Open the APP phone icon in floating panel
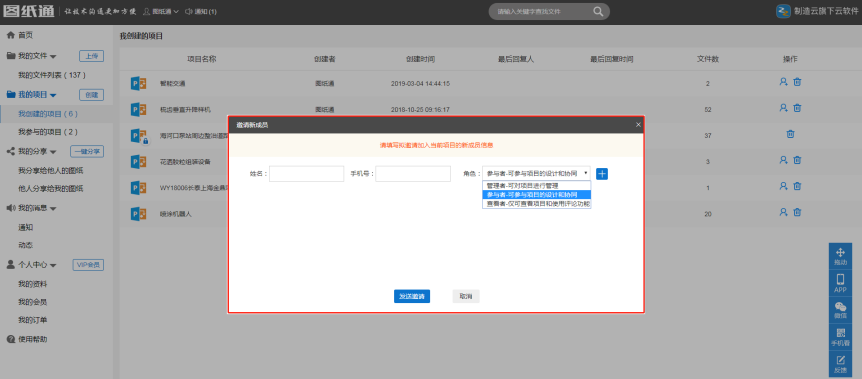The image size is (862, 379). tap(840, 282)
